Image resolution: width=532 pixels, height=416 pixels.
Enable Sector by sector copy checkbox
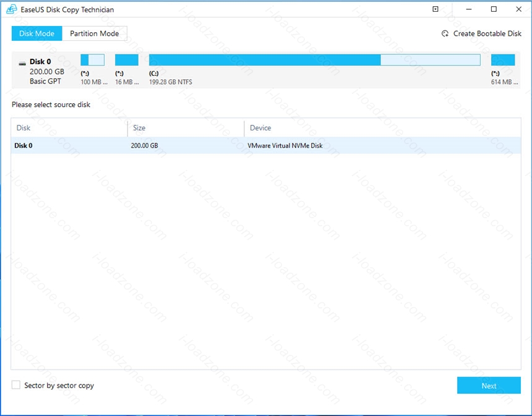(x=16, y=385)
